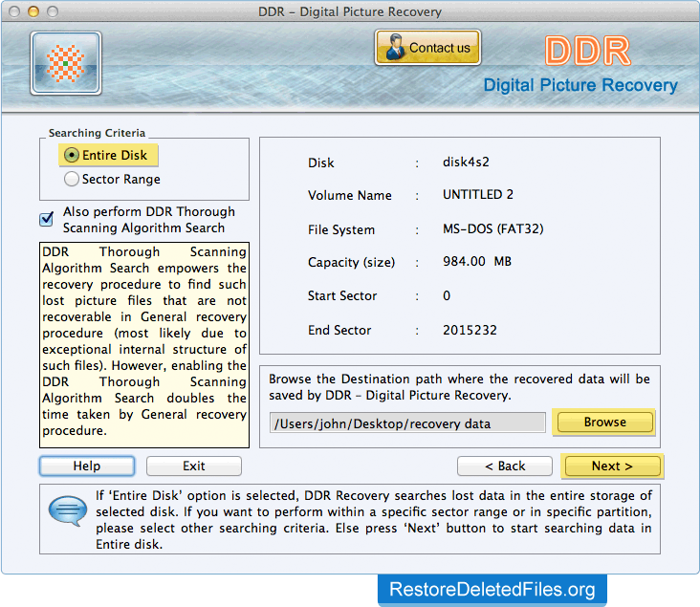Minimize the window with the yellow button

pos(33,11)
